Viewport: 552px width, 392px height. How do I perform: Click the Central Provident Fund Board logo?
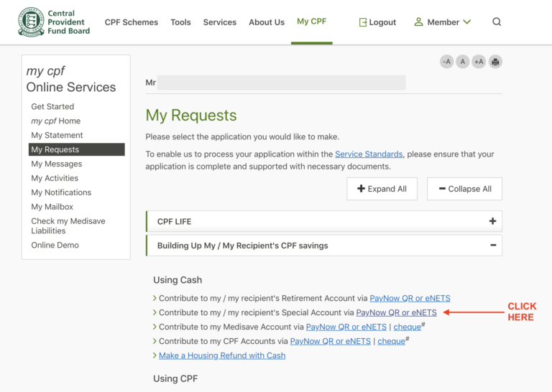coord(55,22)
